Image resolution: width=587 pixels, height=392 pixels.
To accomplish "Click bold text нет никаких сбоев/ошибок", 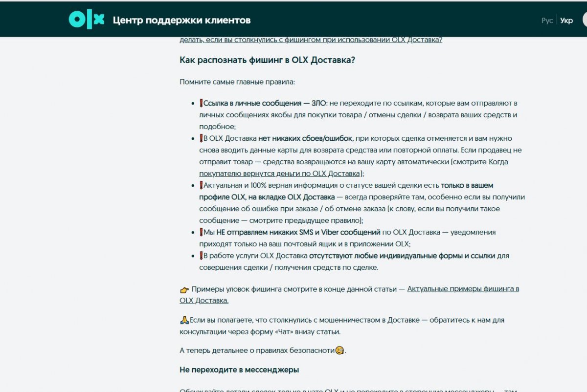I will pyautogui.click(x=305, y=138).
